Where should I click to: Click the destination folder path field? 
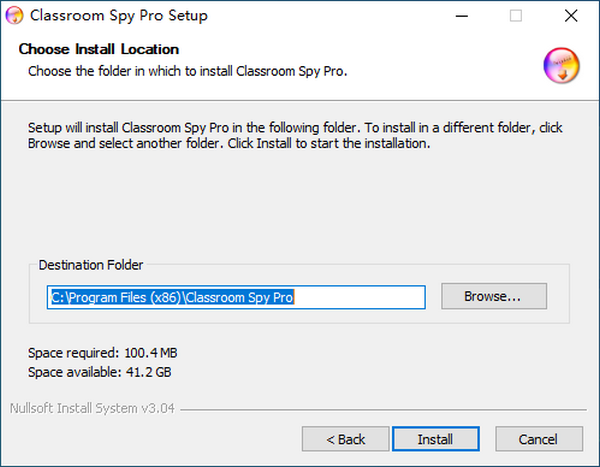[237, 297]
